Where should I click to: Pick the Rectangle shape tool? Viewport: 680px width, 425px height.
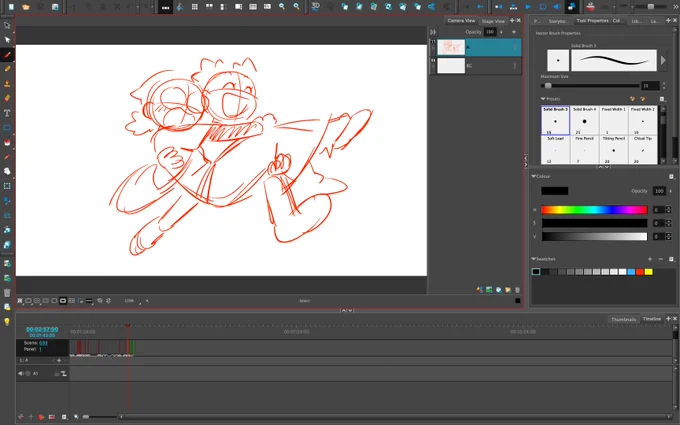tap(7, 128)
